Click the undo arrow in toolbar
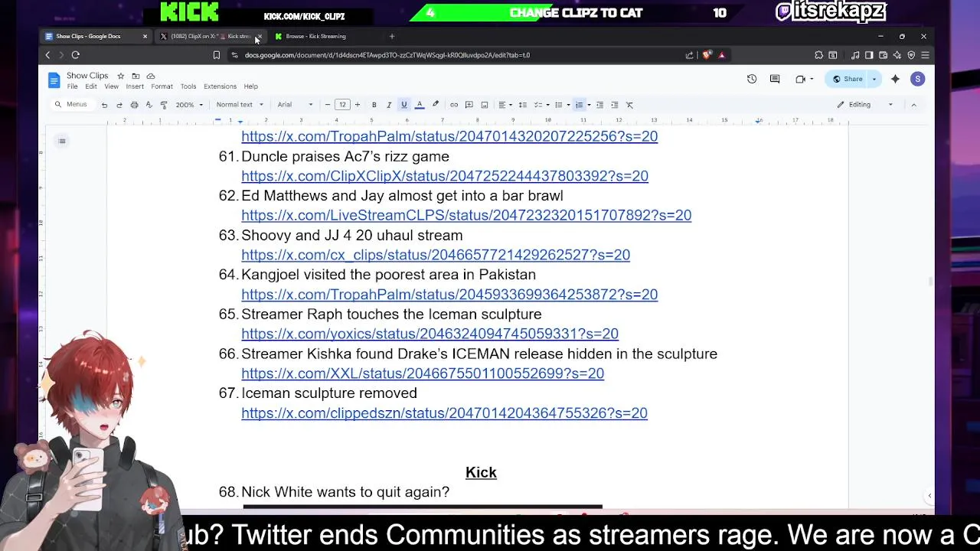Image resolution: width=980 pixels, height=551 pixels. [x=104, y=105]
